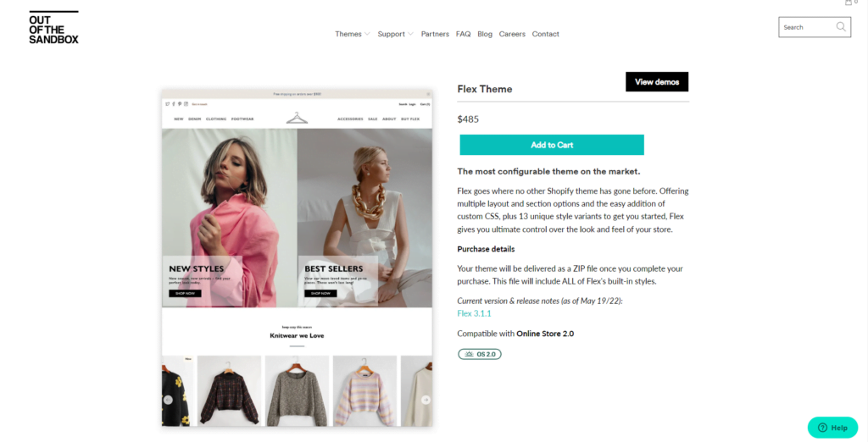Click the carousel previous arrow in preview

click(x=169, y=400)
